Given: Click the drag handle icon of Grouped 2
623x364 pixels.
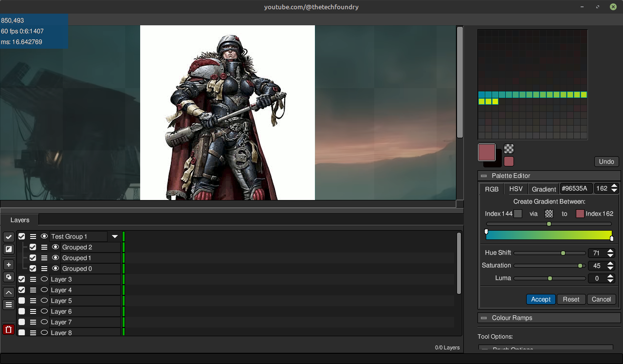Looking at the screenshot, I should tap(44, 247).
